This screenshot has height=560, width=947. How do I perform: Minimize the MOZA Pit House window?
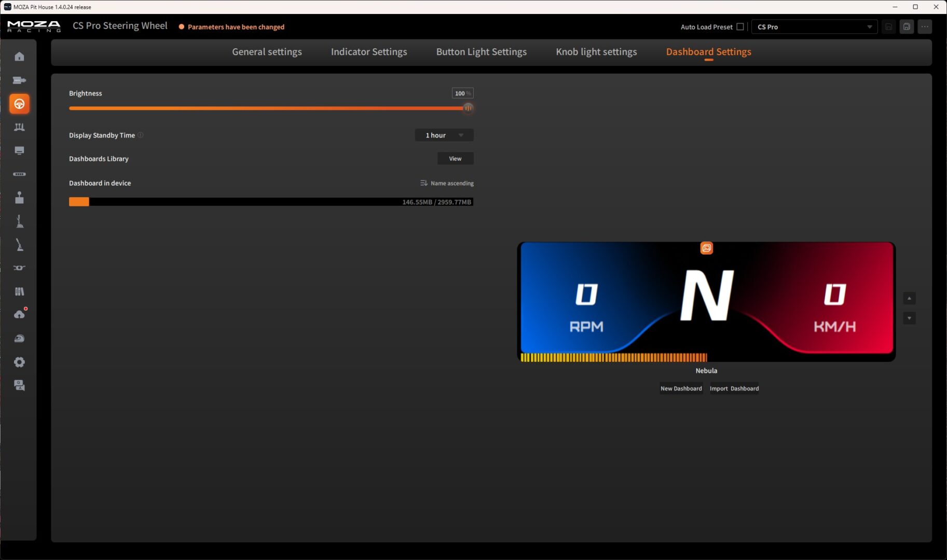[x=895, y=7]
